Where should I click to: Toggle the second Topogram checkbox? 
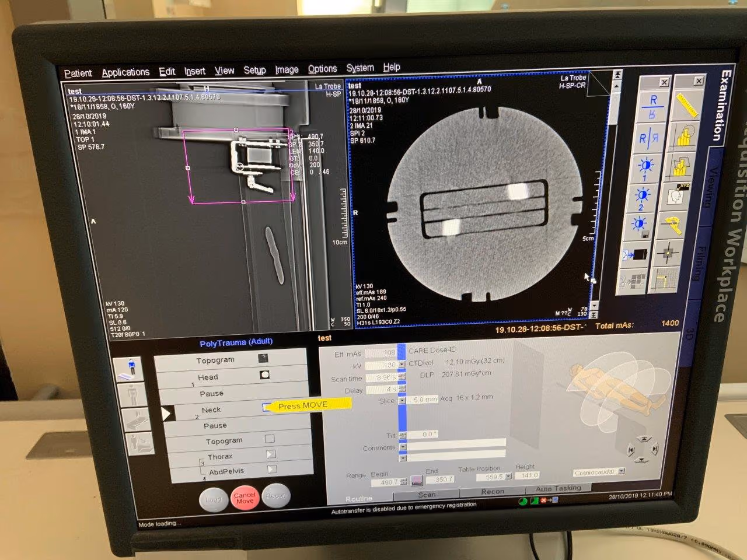click(x=269, y=439)
